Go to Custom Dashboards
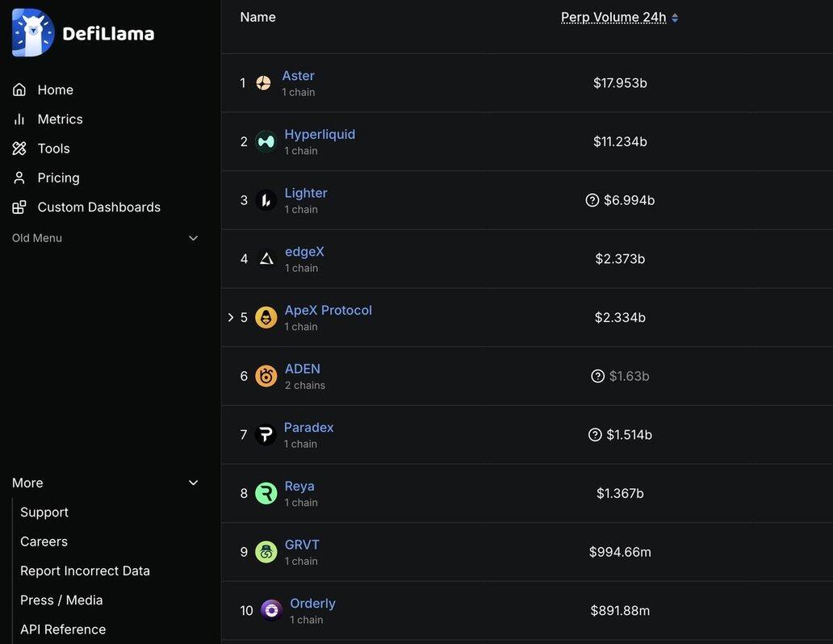The image size is (833, 644). [98, 207]
